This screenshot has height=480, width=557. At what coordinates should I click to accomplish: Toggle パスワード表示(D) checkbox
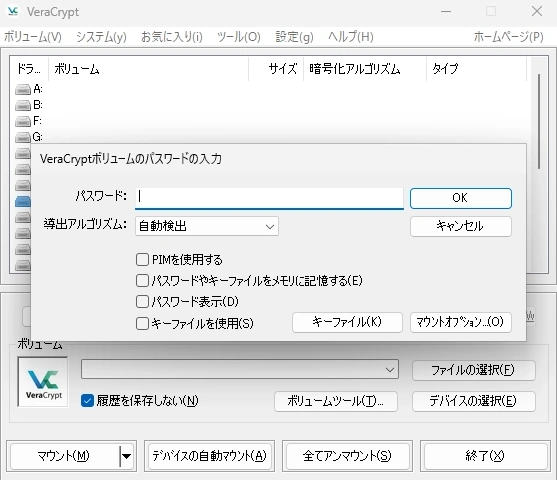[142, 302]
